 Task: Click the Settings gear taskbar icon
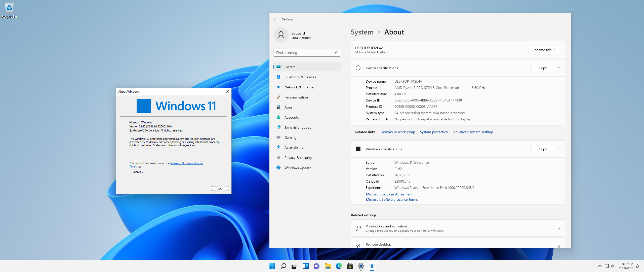pyautogui.click(x=361, y=266)
